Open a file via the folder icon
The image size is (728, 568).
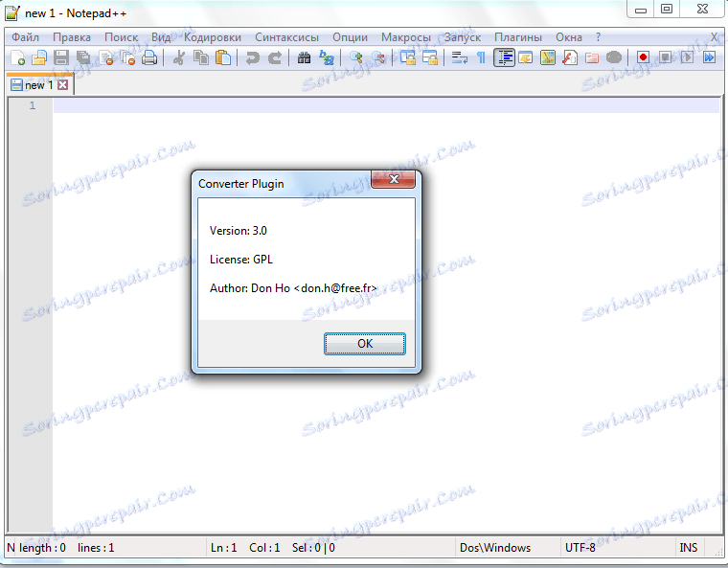point(39,58)
